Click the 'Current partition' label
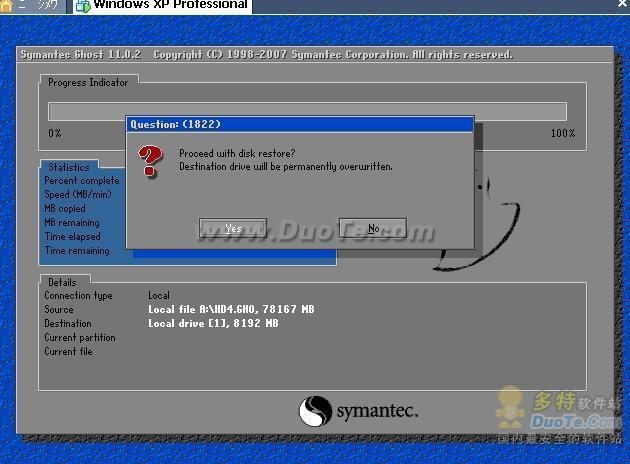The height and width of the screenshot is (464, 630). coord(80,337)
